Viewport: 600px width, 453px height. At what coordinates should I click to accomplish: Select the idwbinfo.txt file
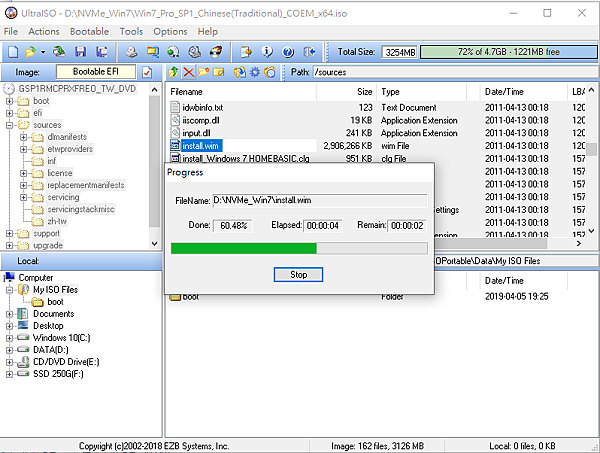pos(202,108)
